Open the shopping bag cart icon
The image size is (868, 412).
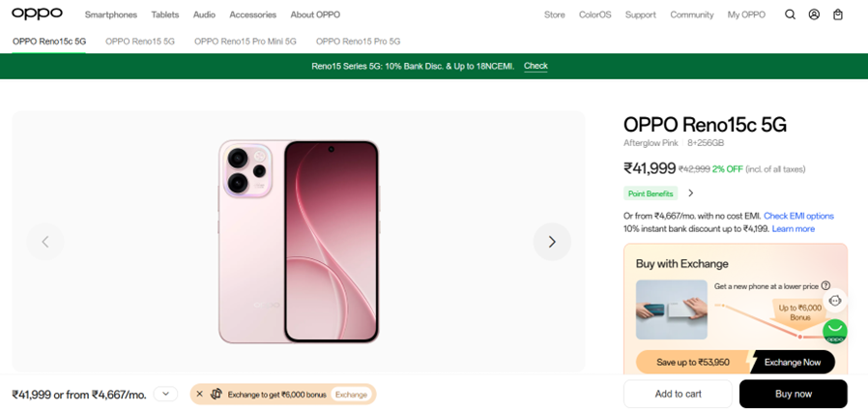coord(838,15)
